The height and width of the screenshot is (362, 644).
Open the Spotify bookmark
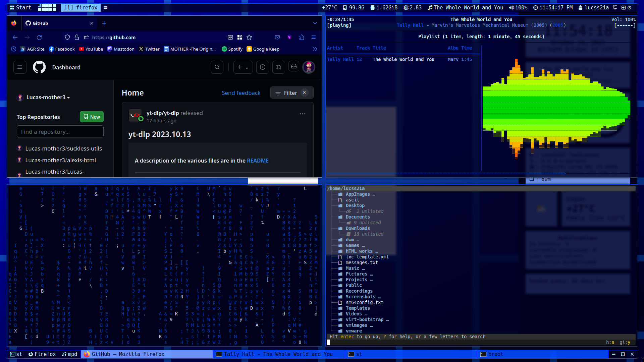(232, 49)
